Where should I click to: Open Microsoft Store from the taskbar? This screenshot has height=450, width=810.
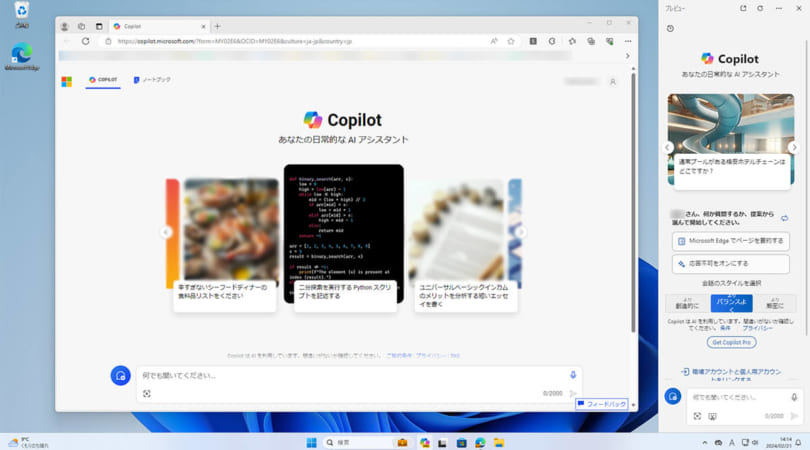[x=461, y=443]
